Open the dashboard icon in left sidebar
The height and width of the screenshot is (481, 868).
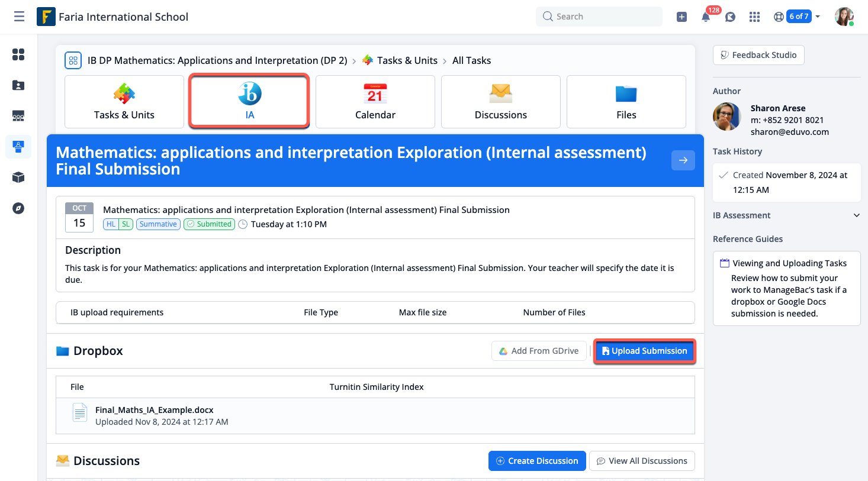pyautogui.click(x=18, y=54)
